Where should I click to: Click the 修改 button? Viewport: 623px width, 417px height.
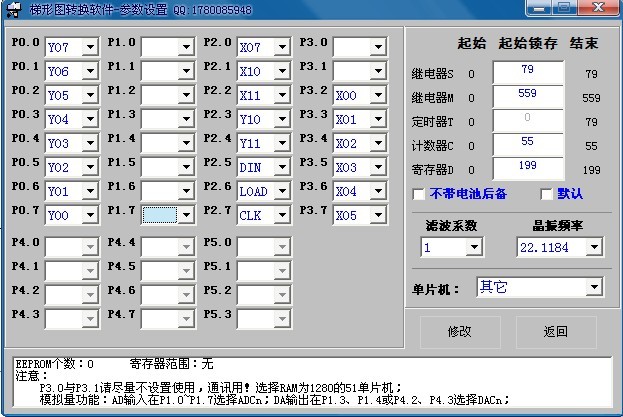coord(459,332)
